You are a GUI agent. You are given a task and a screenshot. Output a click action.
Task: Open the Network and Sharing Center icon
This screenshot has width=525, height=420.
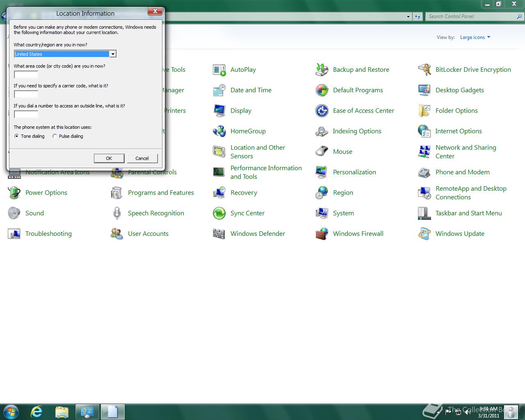[425, 152]
